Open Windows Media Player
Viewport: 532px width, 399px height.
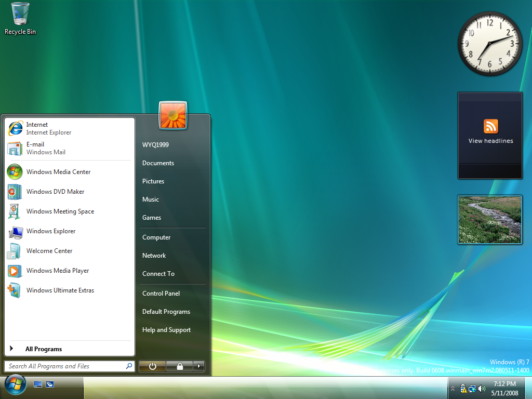point(70,270)
